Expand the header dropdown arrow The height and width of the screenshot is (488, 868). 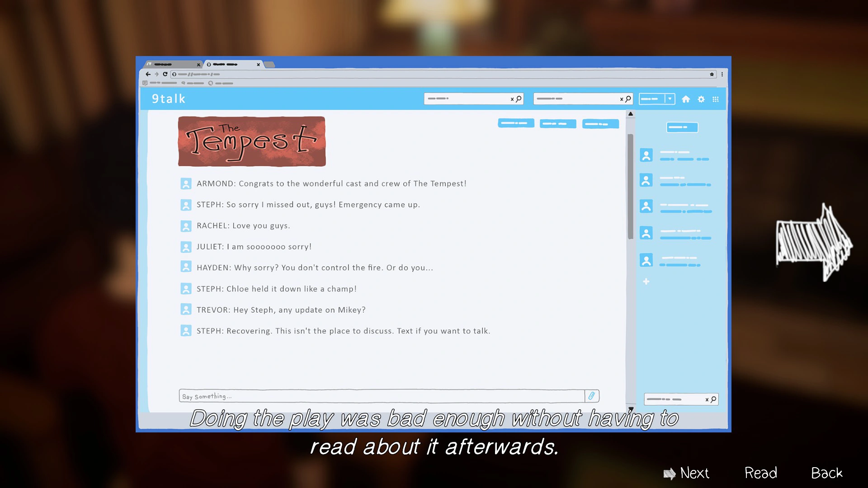670,99
